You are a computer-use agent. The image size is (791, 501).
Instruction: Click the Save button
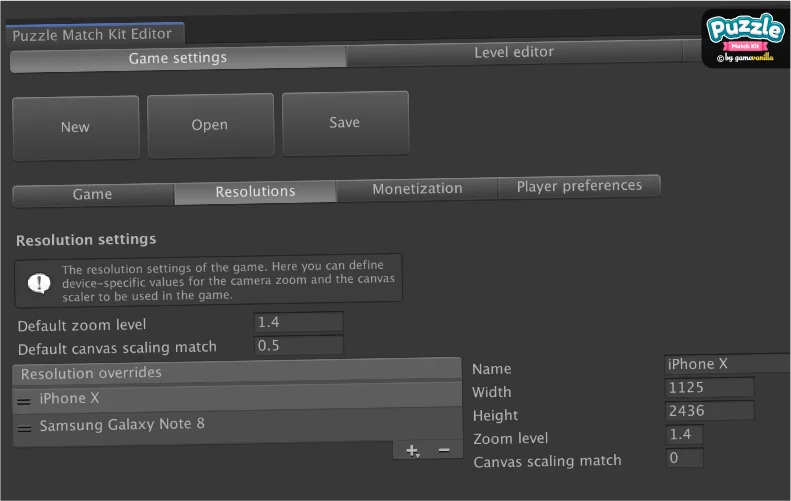(346, 123)
